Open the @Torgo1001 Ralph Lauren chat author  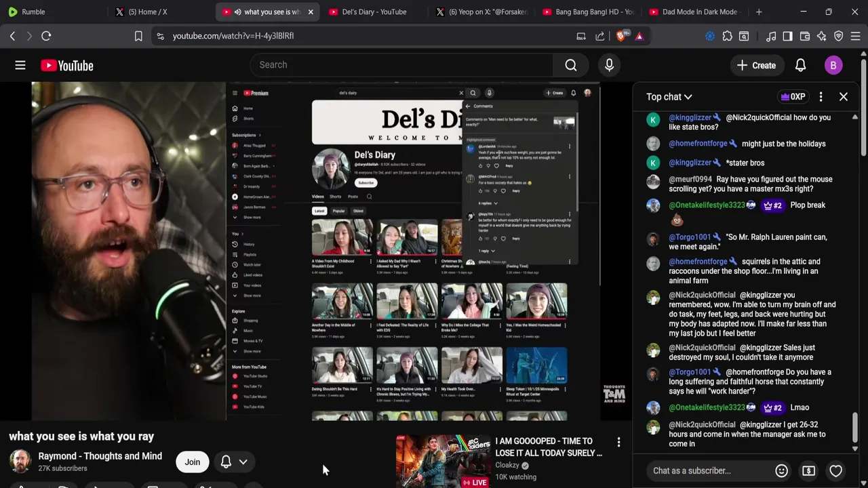690,237
